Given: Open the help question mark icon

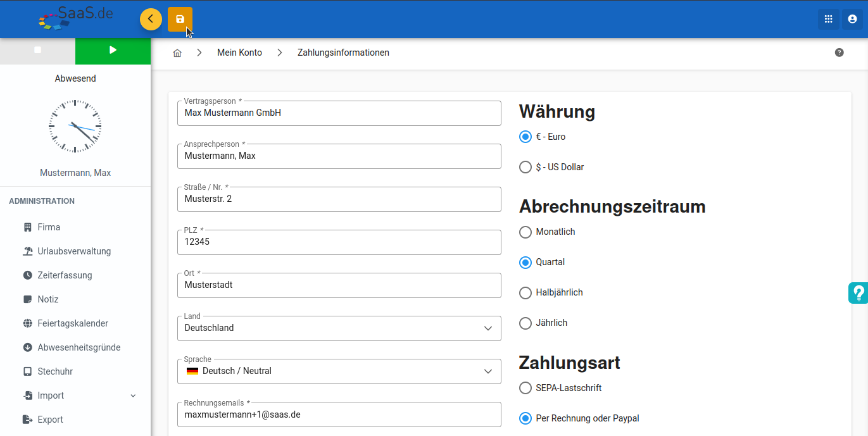Looking at the screenshot, I should coord(839,53).
